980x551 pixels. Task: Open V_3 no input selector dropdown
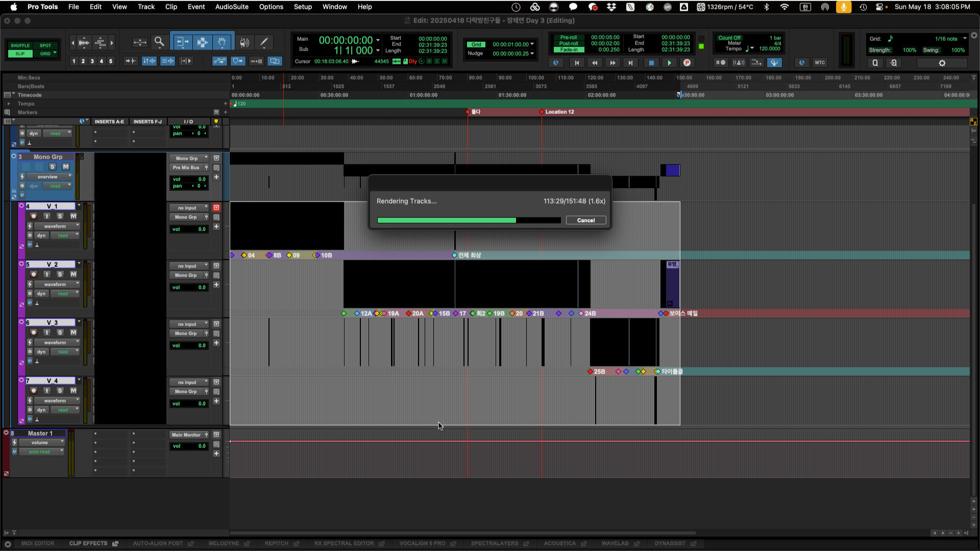(189, 324)
